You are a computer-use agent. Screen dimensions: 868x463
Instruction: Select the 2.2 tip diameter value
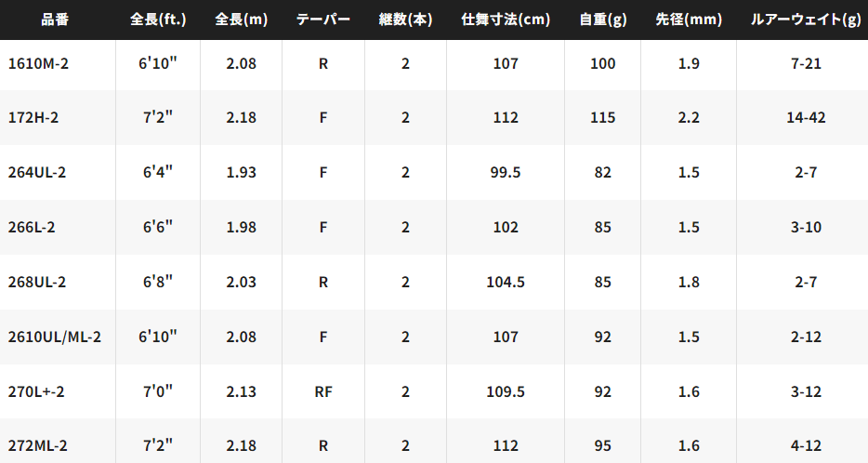click(x=689, y=117)
